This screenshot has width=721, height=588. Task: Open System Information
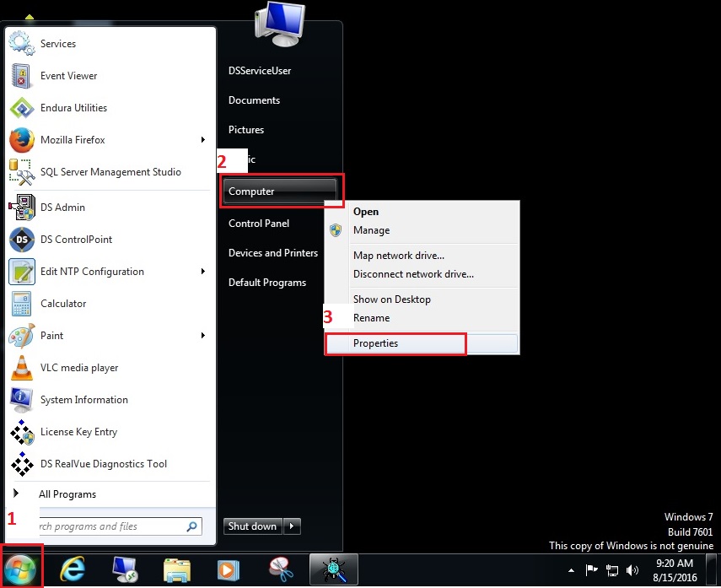click(x=82, y=400)
